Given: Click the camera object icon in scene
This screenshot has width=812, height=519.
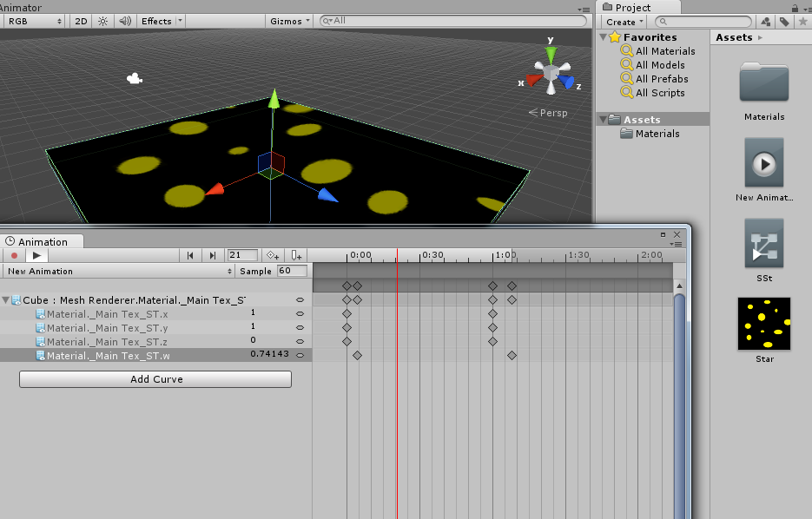Looking at the screenshot, I should (134, 79).
